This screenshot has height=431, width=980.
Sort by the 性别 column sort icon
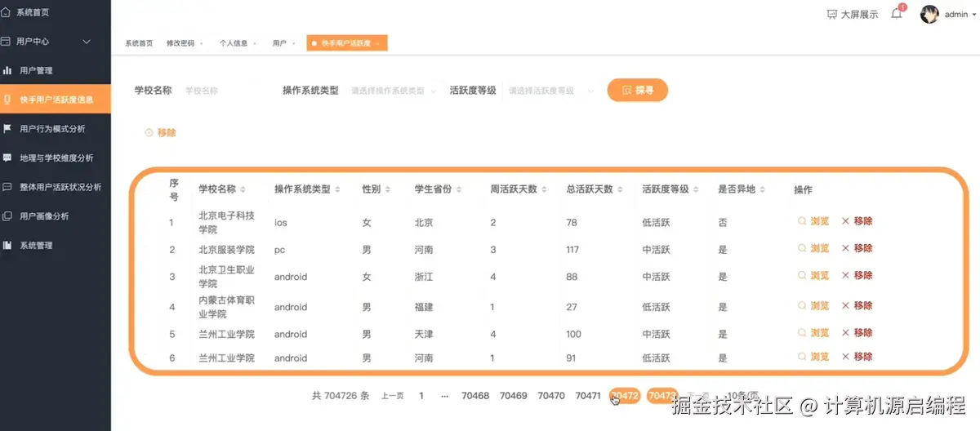388,189
